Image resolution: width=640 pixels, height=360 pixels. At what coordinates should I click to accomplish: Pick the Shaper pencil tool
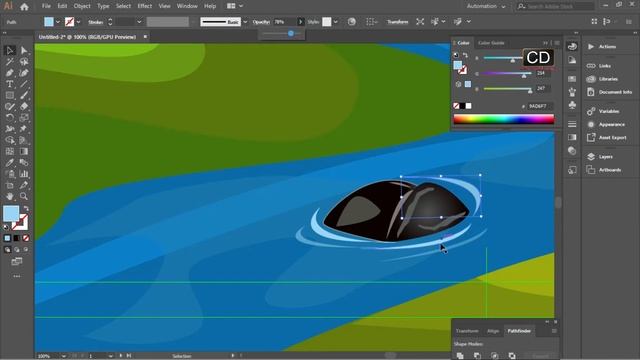coord(10,107)
